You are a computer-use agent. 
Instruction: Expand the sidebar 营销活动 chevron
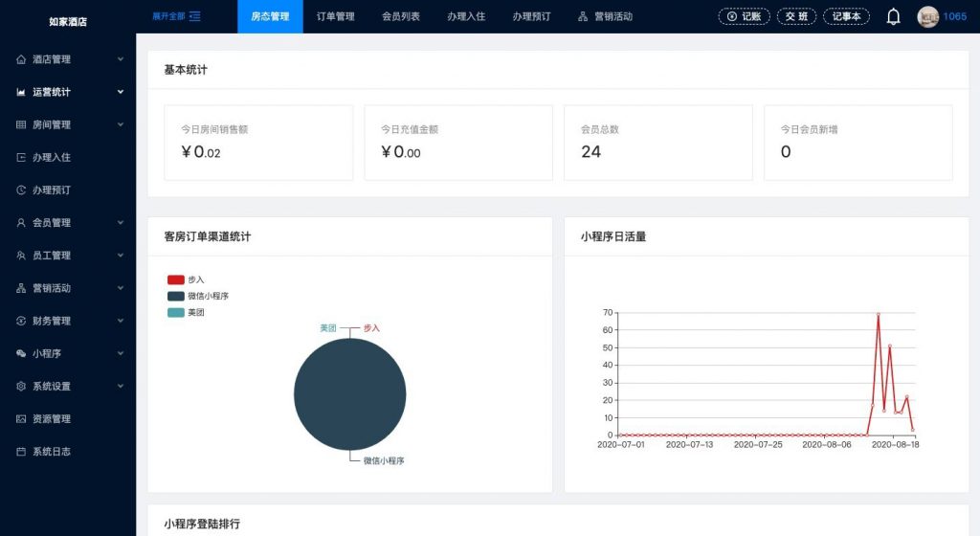pyautogui.click(x=121, y=288)
